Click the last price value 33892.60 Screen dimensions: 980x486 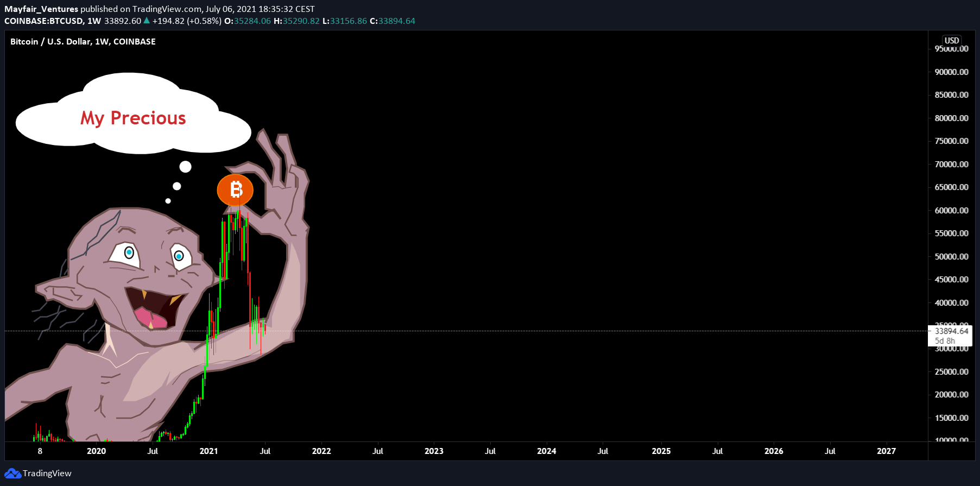pos(123,21)
